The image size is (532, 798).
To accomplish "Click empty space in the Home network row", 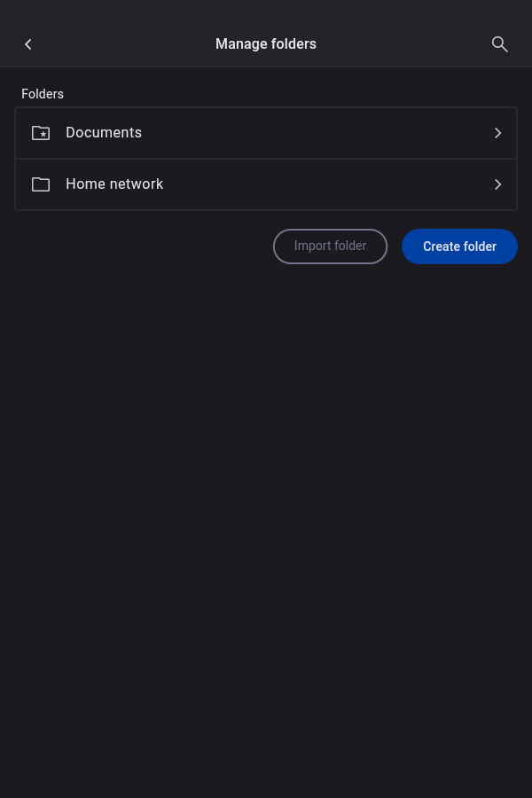I will (328, 184).
